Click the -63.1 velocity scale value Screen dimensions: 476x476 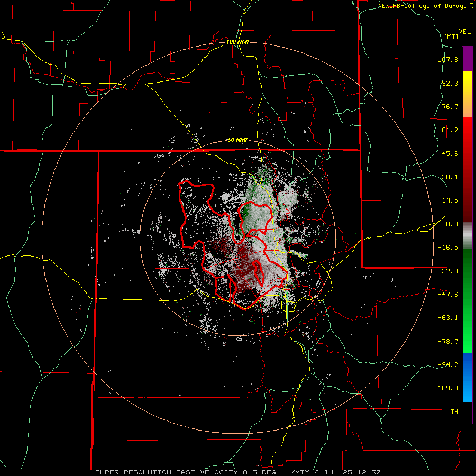448,318
